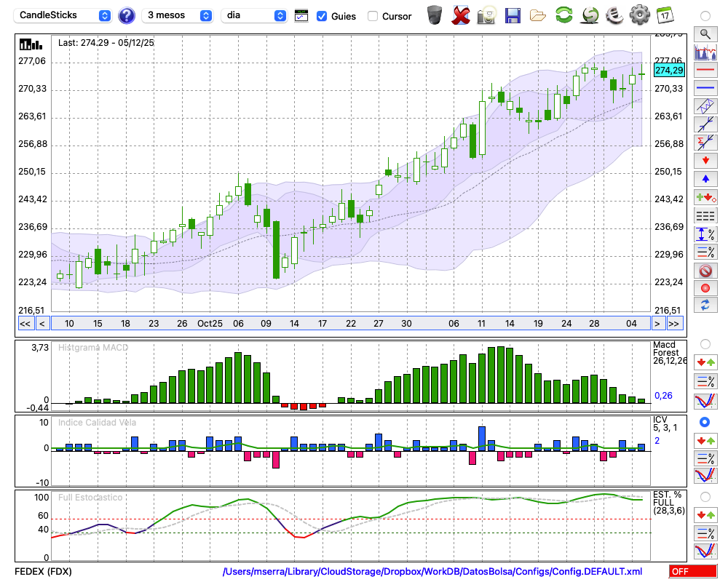Go to first data with << button

pos(25,324)
